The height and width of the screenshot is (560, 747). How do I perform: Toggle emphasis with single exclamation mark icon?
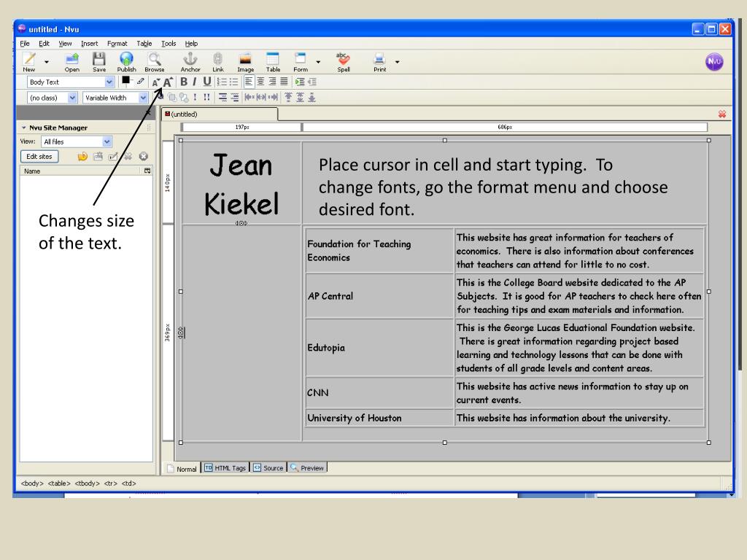195,97
